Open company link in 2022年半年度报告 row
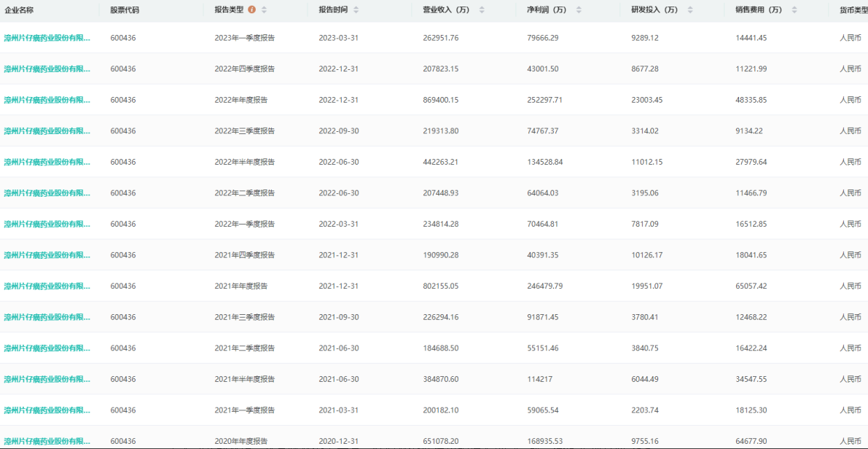The width and height of the screenshot is (868, 449). coord(47,163)
